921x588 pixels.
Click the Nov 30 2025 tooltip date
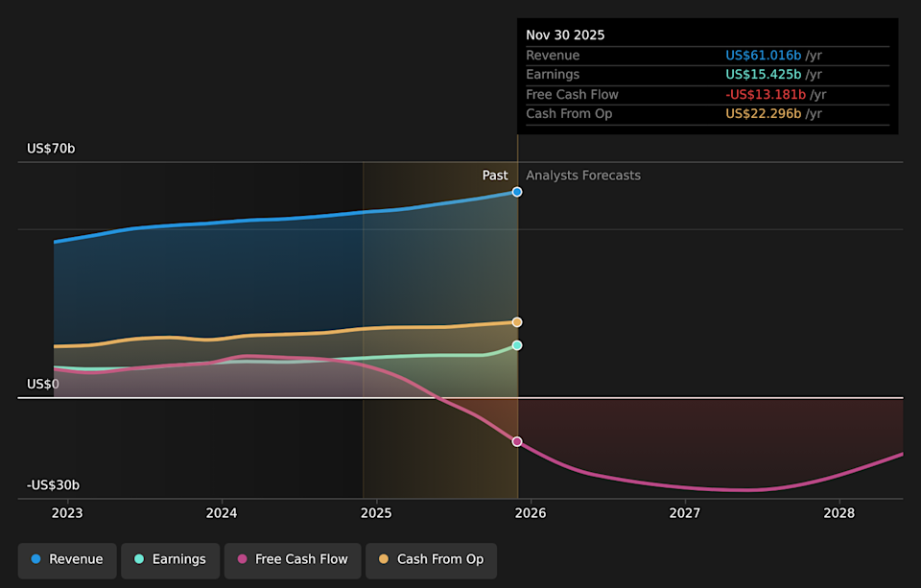(565, 35)
